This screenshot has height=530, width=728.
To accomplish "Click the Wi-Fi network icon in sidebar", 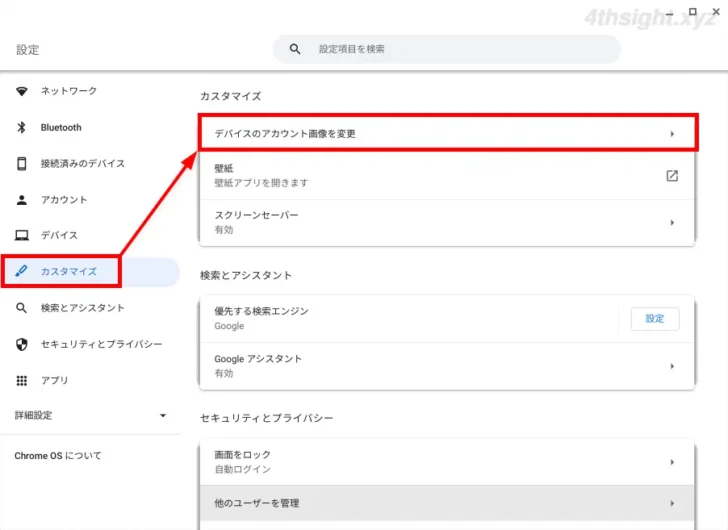I will [x=21, y=91].
